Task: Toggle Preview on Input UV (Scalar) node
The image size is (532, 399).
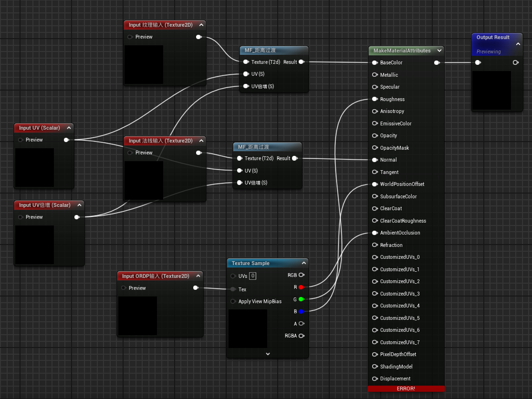Action: [x=21, y=140]
